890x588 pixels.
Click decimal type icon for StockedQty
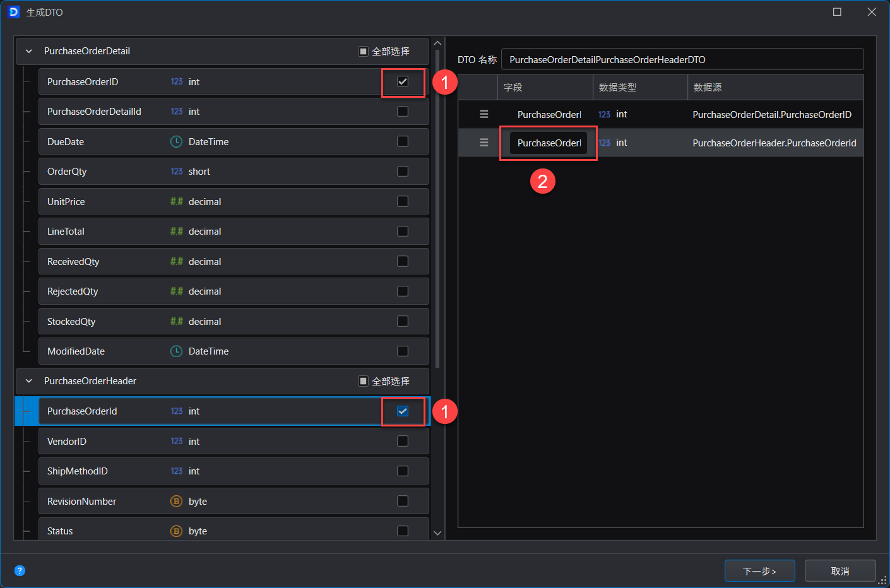click(x=177, y=322)
